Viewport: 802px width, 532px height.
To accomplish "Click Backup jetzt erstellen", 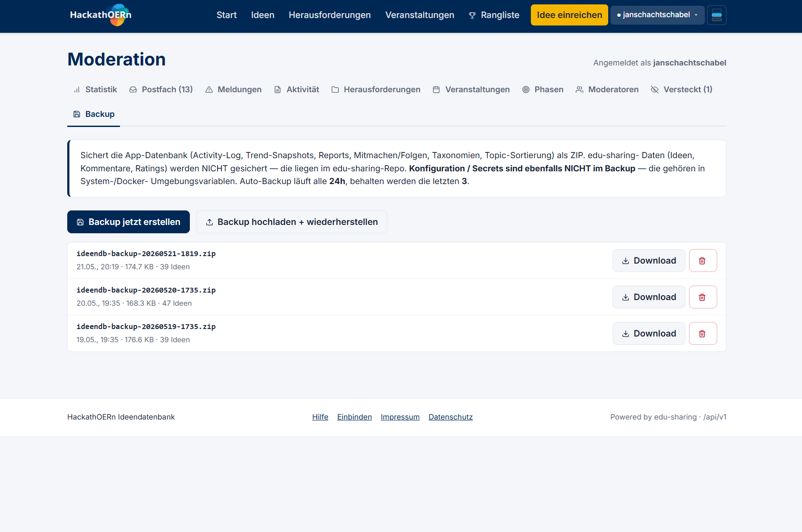I will pyautogui.click(x=128, y=222).
